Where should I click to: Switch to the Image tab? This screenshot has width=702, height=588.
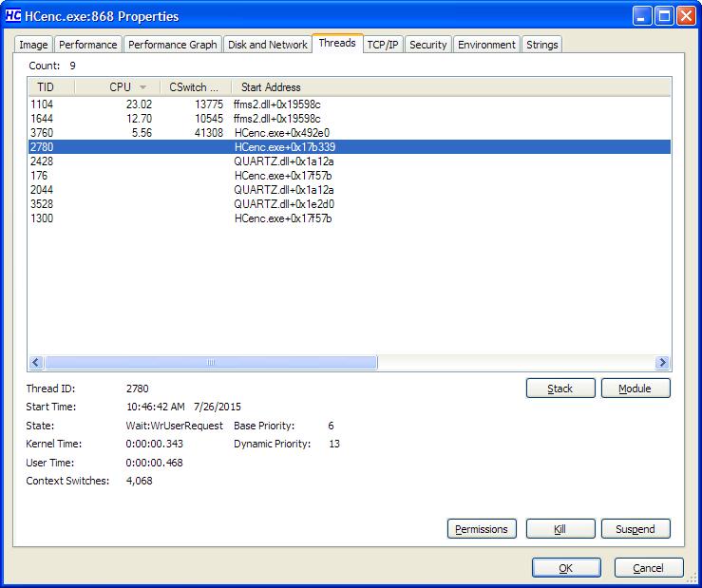point(33,45)
